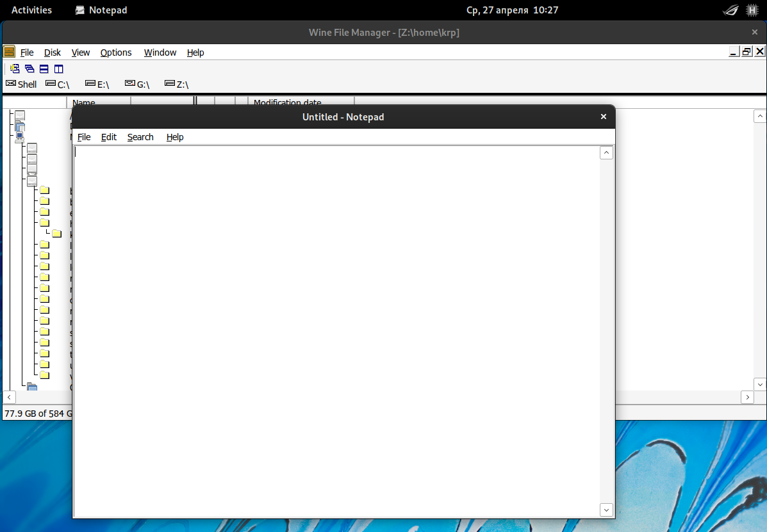767x532 pixels.
Task: Click the 77.9 GB free space status text
Action: pos(38,414)
